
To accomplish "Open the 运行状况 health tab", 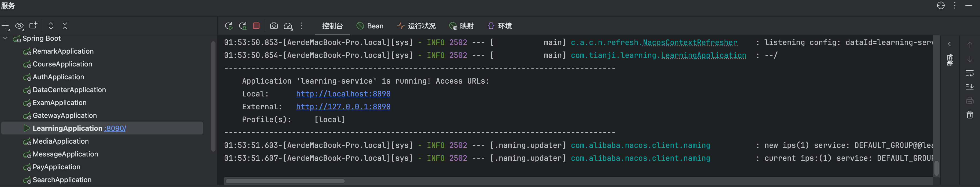I will click(417, 26).
